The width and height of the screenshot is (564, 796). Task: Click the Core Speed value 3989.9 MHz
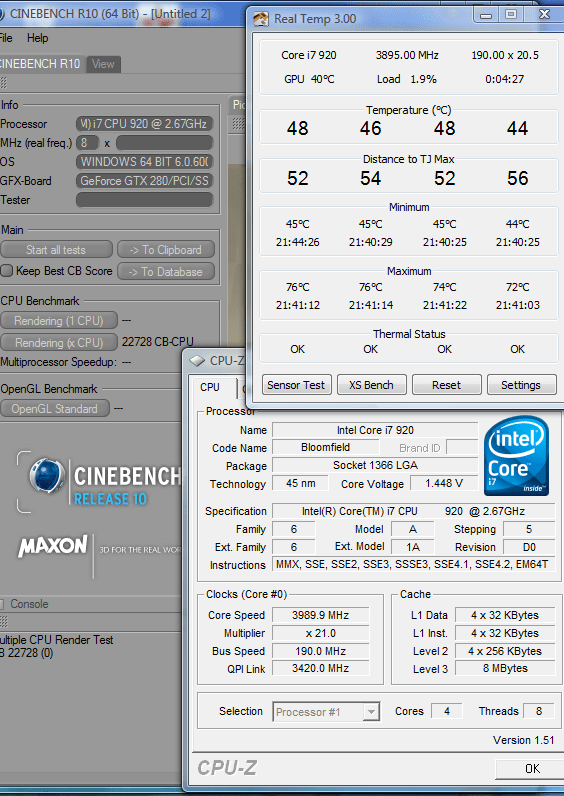point(320,615)
